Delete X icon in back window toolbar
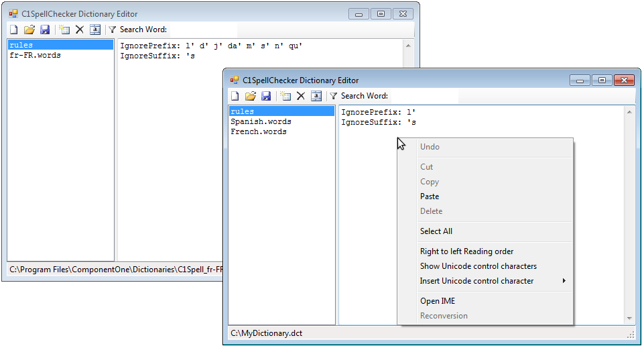The height and width of the screenshot is (348, 644). tap(80, 30)
